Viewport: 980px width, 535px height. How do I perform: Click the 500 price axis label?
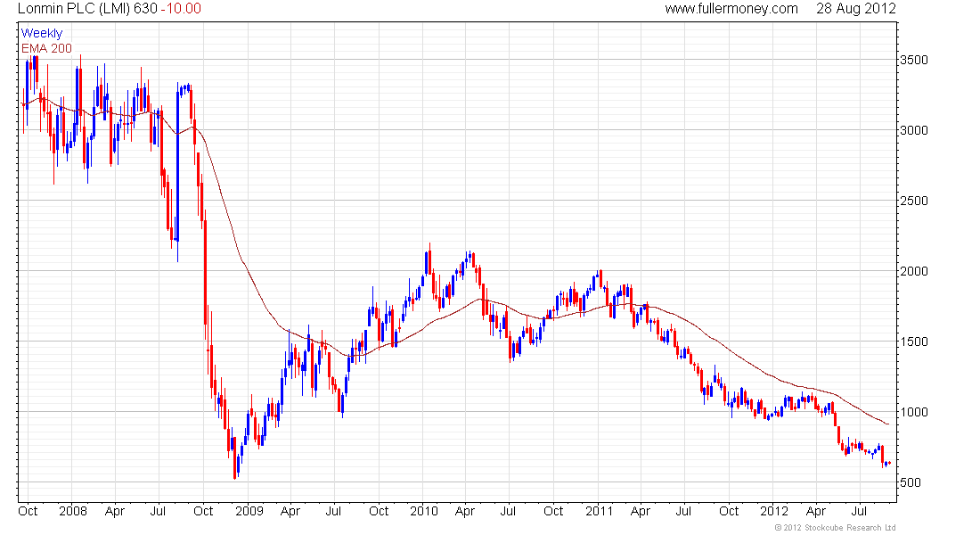[x=911, y=482]
